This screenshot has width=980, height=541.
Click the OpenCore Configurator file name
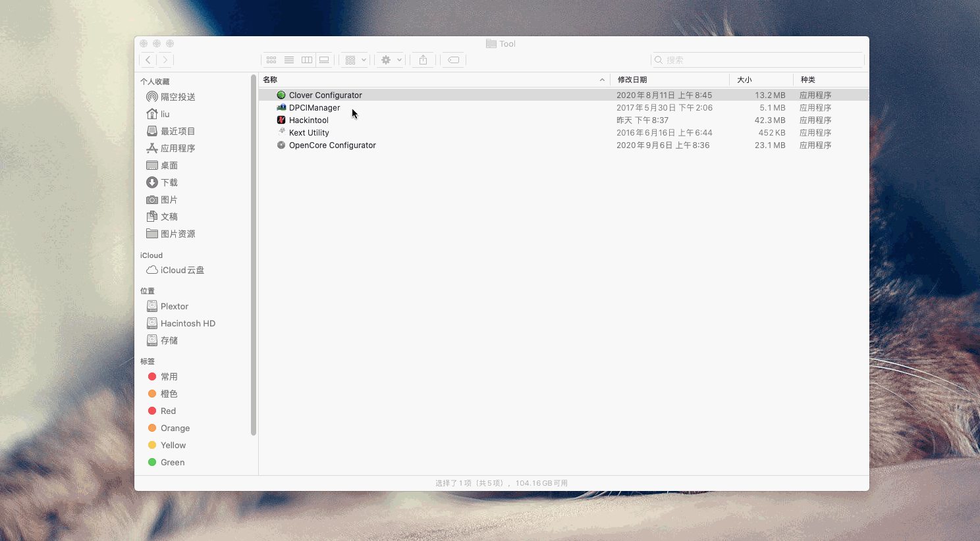coord(333,145)
